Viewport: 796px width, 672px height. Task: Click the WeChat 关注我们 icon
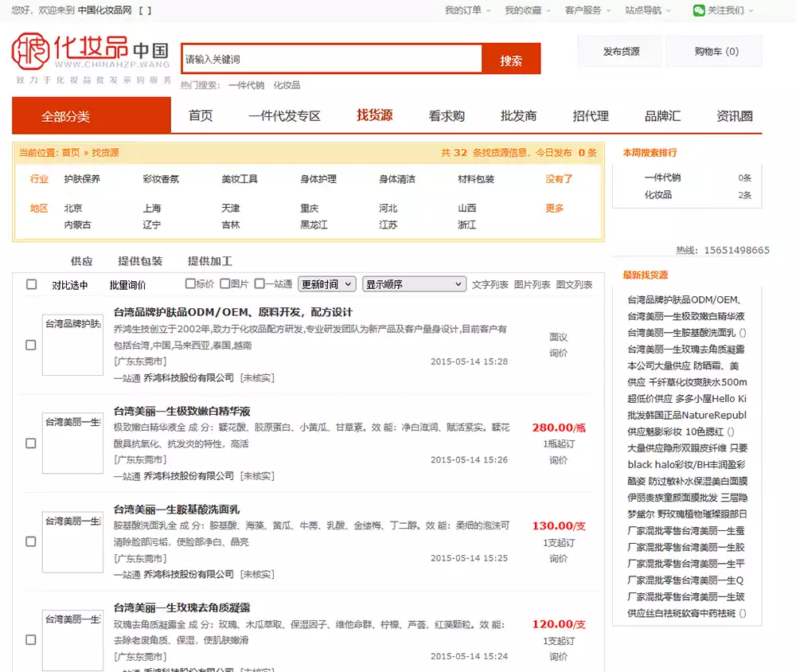tap(699, 10)
